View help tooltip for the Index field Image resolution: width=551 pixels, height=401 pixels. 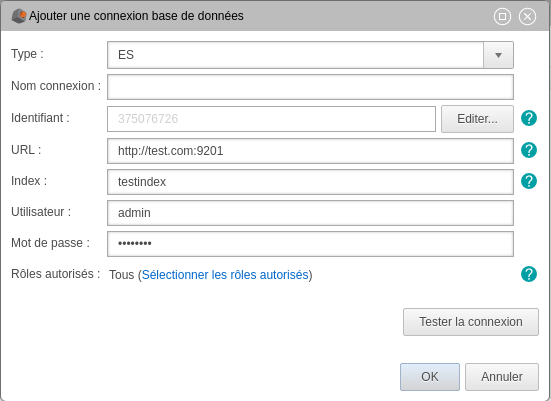tap(529, 181)
